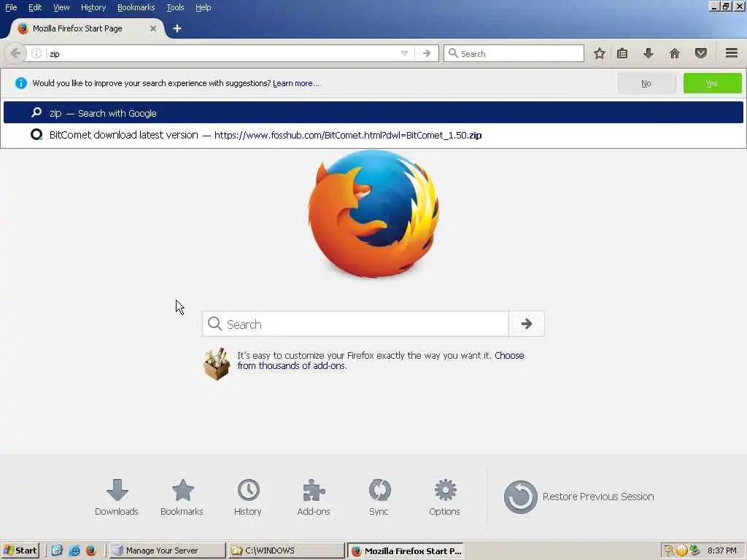Click Restore Previous Session button
The image size is (747, 560).
click(x=578, y=497)
